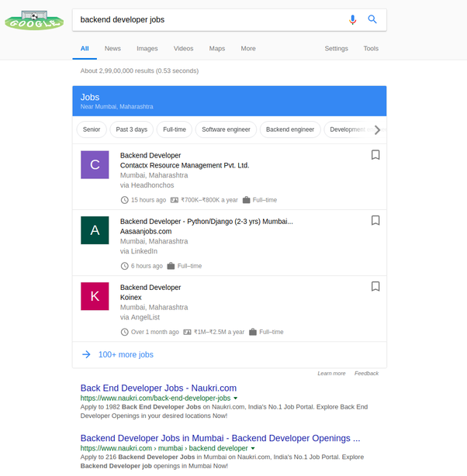This screenshot has height=476, width=467.
Task: Open Backend Developer Jobs in Mumbai result
Action: pos(220,438)
